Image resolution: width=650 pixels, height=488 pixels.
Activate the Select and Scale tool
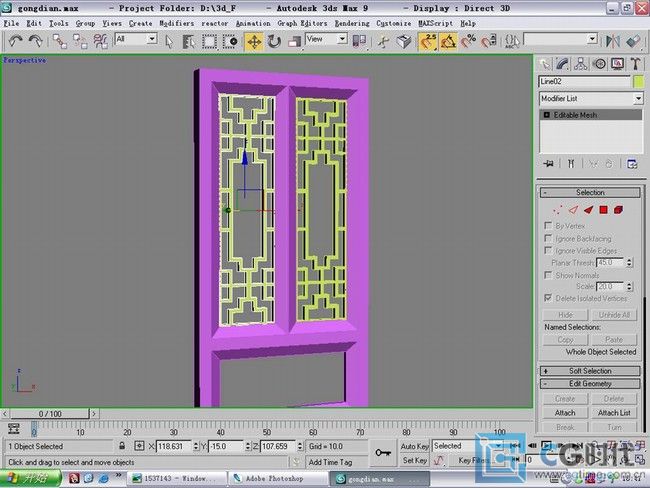click(x=294, y=41)
